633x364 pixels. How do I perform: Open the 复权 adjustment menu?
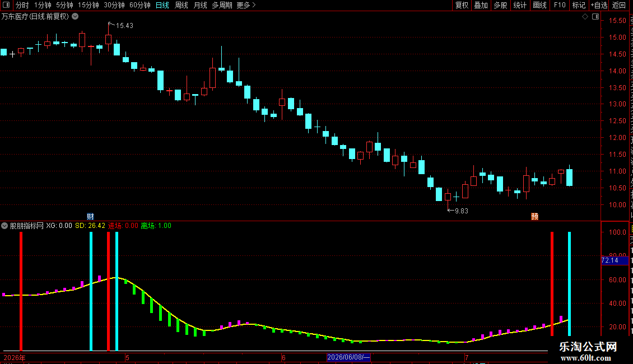coord(462,5)
